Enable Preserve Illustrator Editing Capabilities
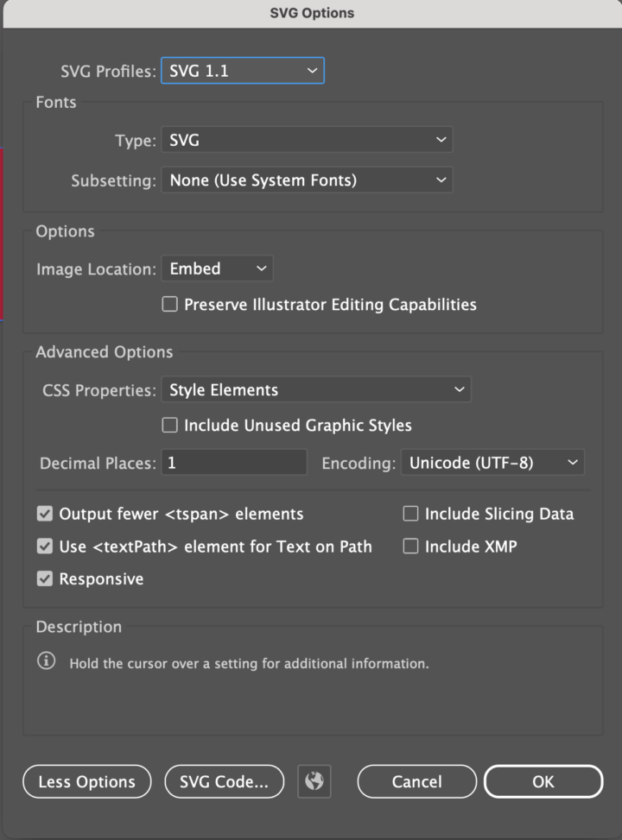Viewport: 622px width, 840px height. (169, 304)
